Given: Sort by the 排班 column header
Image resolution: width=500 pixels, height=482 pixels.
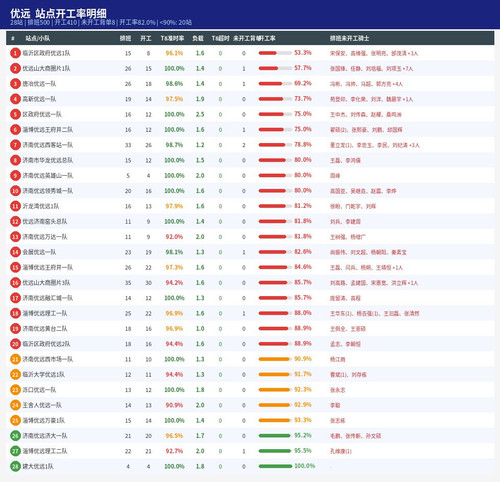Looking at the screenshot, I should click(125, 38).
